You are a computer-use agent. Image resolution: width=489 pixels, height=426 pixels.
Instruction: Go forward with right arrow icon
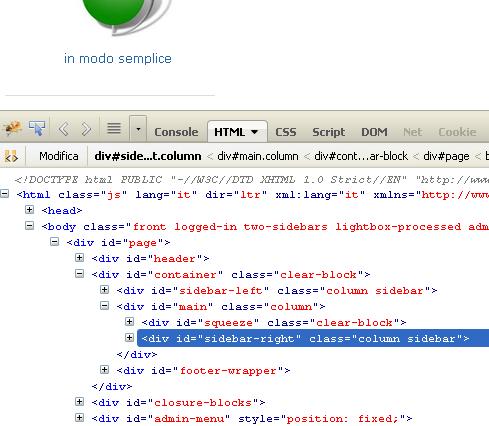(86, 129)
